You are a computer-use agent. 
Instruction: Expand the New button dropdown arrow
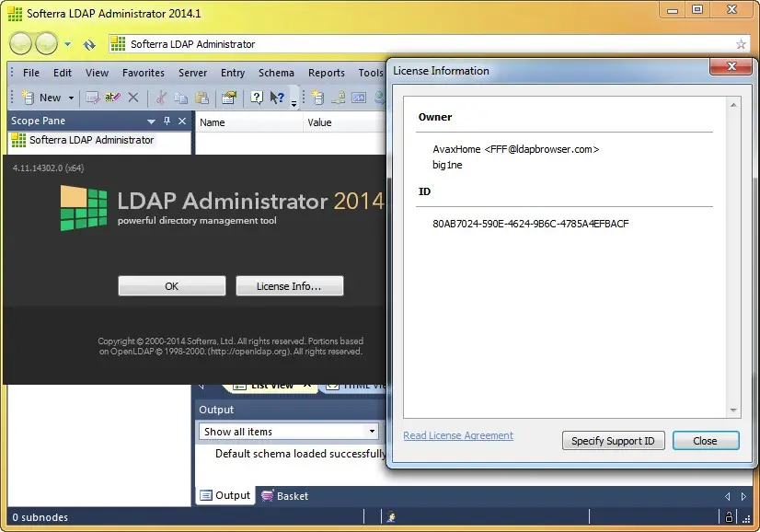point(71,98)
